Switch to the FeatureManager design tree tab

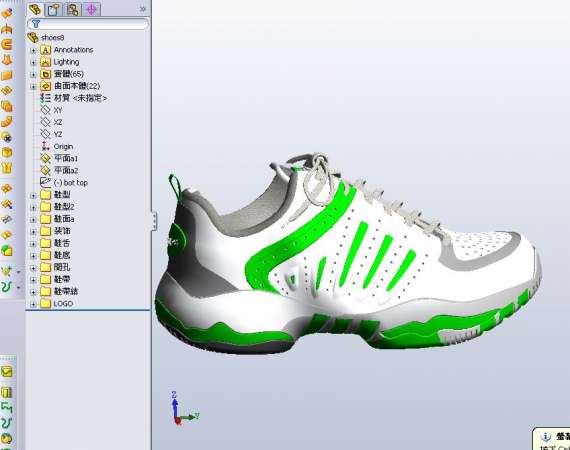[35, 9]
